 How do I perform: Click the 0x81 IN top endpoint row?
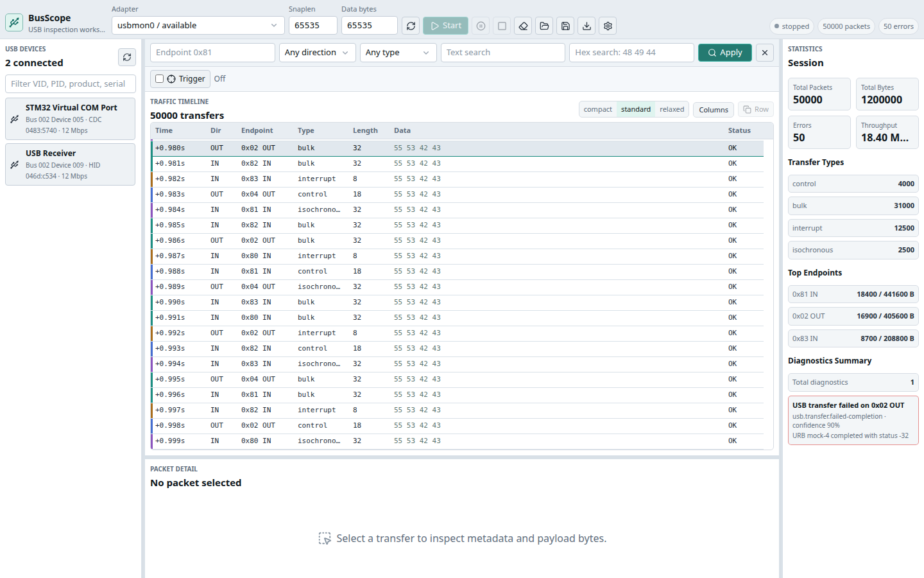point(853,294)
